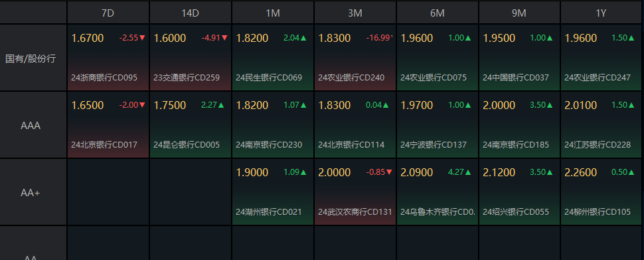Open the 24武汉农商行CD131 cell
Screen dimensions: 644x260
point(355,192)
